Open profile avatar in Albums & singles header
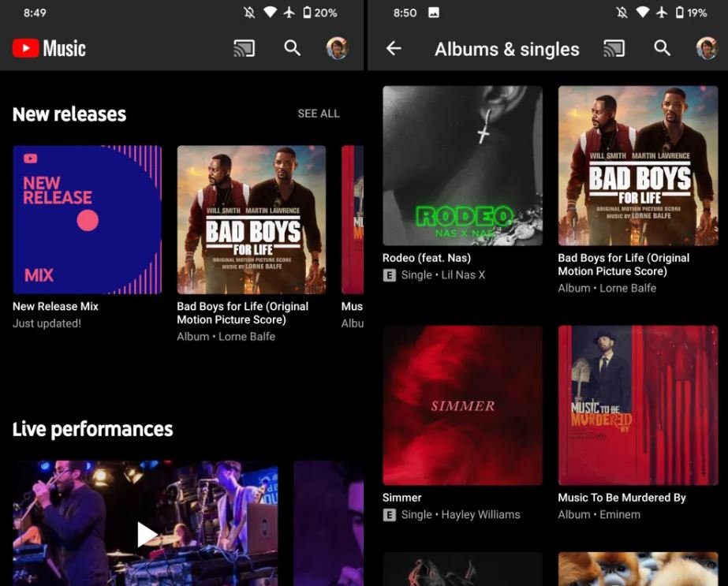Screen dimensions: 728x586 [707, 49]
